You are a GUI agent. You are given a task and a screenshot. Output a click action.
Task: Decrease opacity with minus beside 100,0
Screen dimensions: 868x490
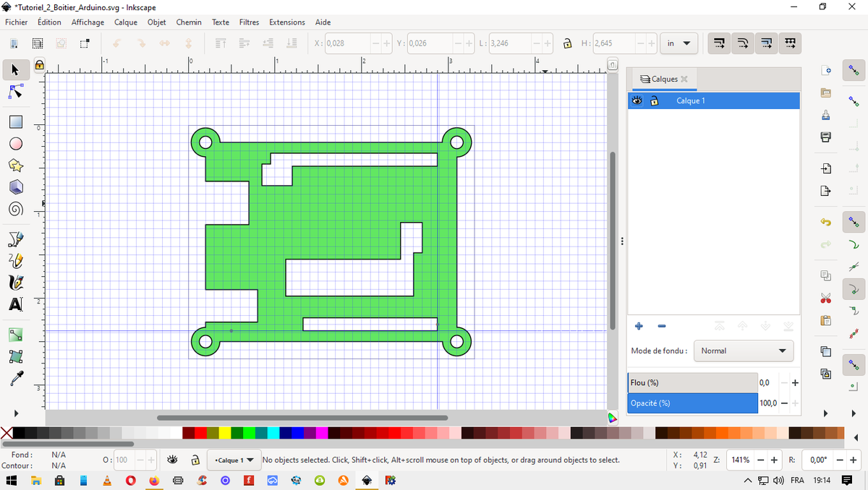click(784, 403)
